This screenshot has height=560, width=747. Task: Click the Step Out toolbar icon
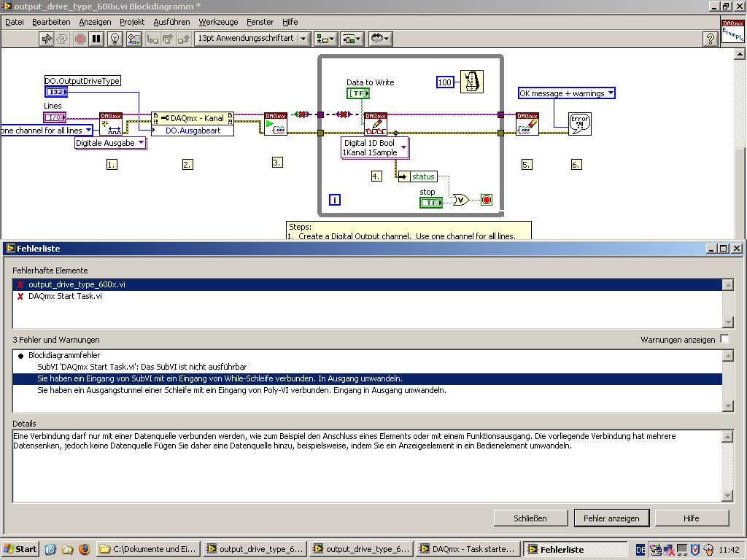coord(183,39)
